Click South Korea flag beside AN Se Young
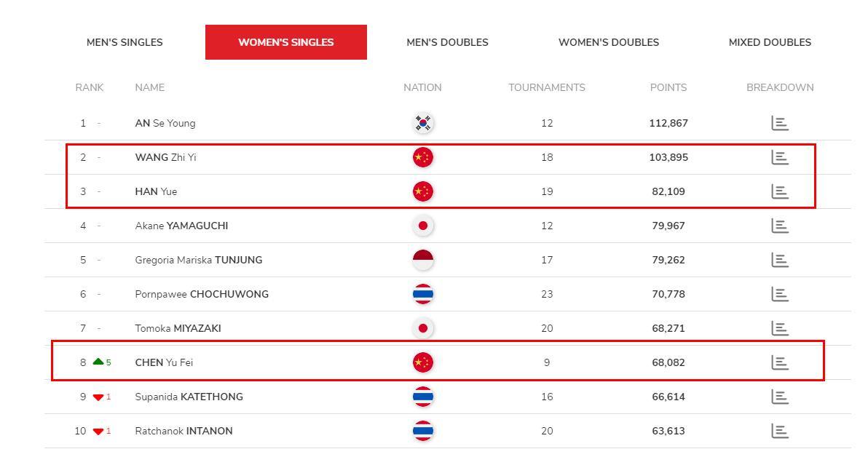 tap(423, 124)
